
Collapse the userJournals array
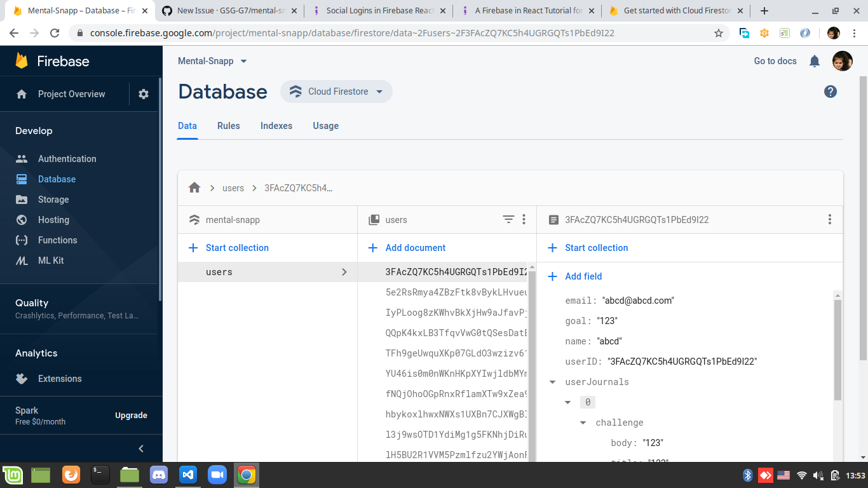click(x=552, y=382)
